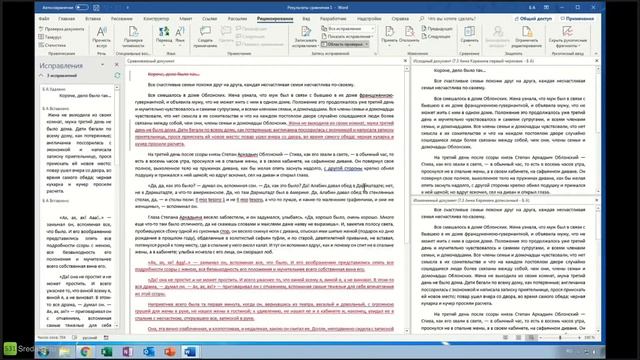Click the Windows Start button
This screenshot has height=360, width=640.
click(44, 351)
